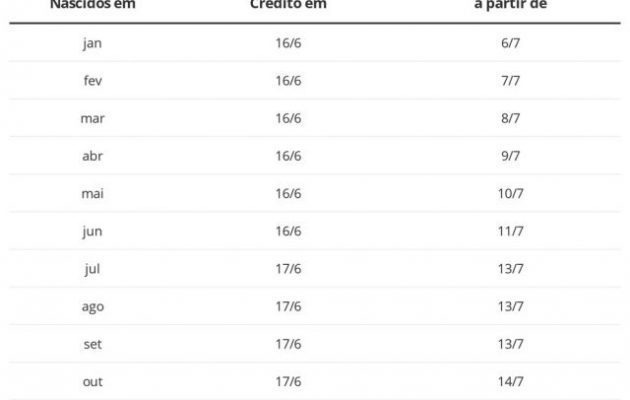Viewport: 630px width, 400px height.
Task: Select the 'mar' month cell
Action: click(x=92, y=118)
